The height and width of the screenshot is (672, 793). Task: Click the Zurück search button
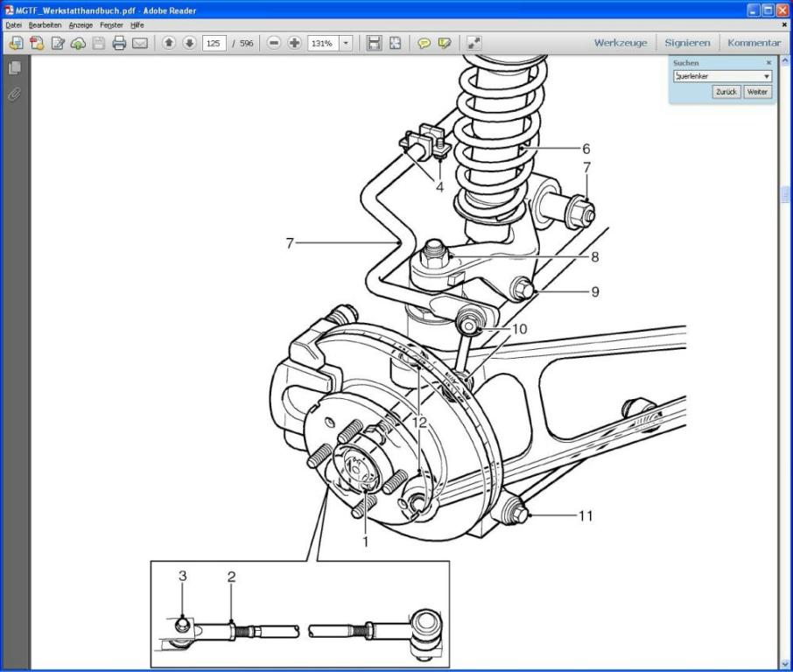coord(726,92)
